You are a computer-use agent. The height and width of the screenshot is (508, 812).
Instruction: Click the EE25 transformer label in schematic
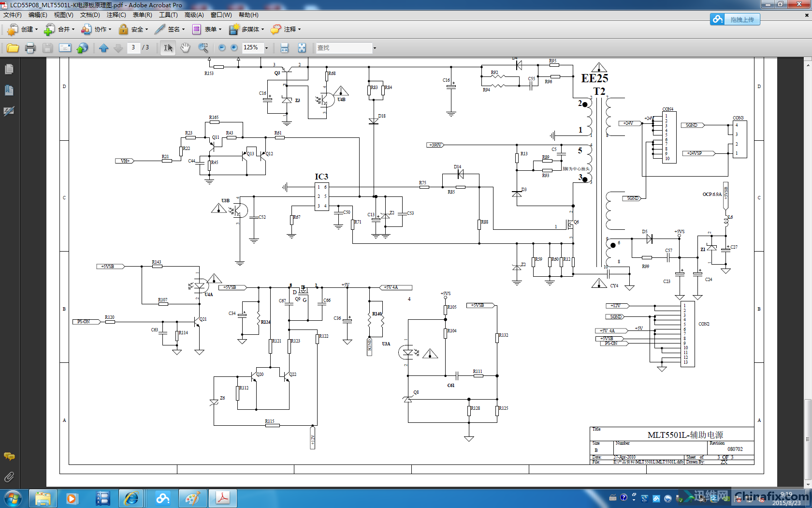tap(594, 78)
